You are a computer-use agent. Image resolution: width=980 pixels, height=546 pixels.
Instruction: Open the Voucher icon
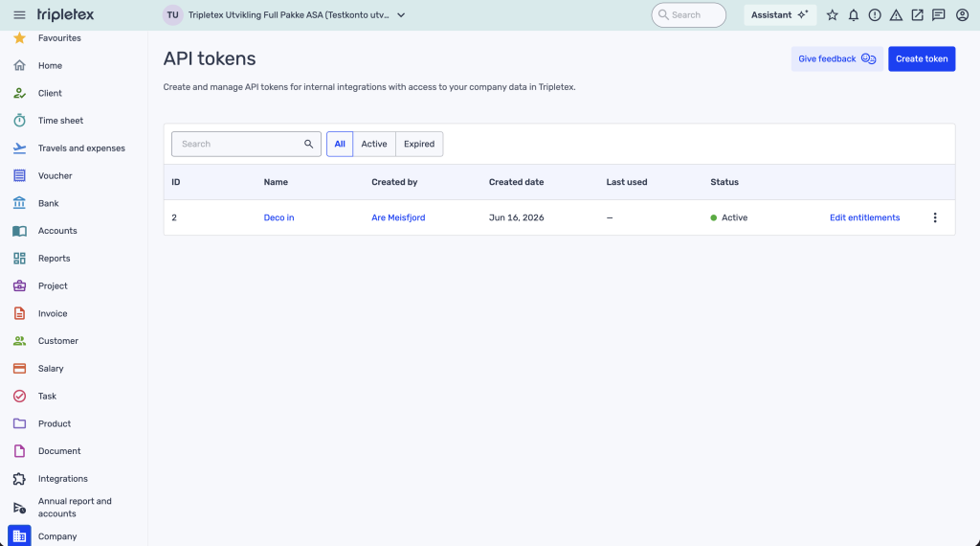(x=19, y=175)
